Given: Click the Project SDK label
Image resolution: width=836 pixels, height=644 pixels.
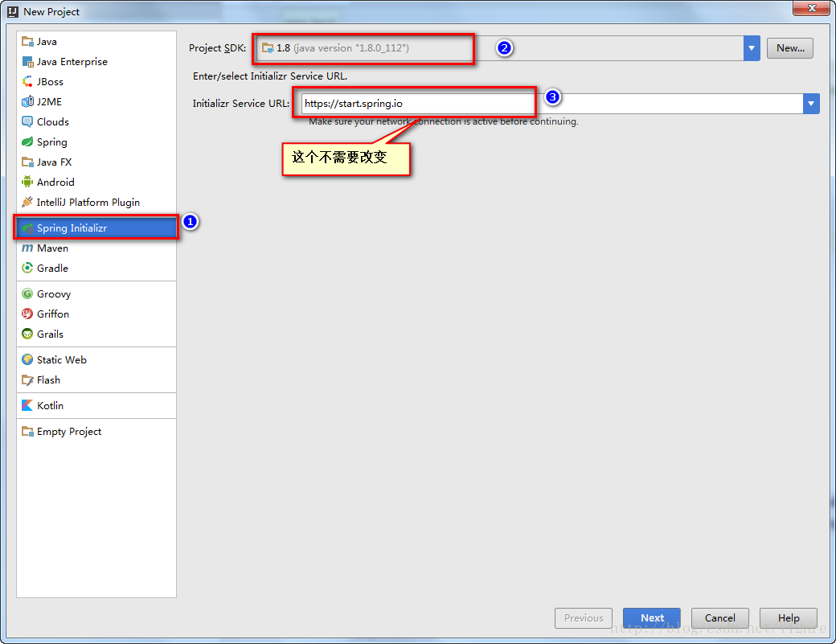Looking at the screenshot, I should tap(217, 48).
